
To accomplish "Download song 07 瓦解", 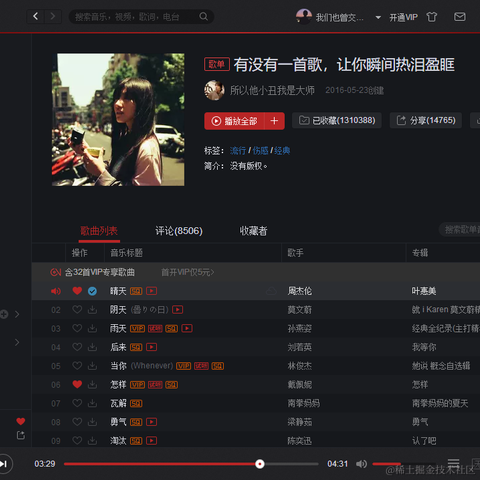I will [x=92, y=403].
